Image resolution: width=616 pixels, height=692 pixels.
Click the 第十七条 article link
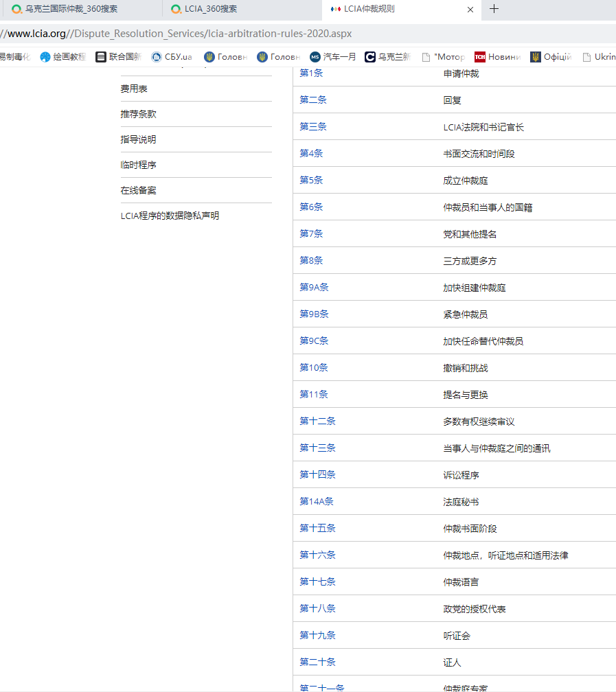317,581
